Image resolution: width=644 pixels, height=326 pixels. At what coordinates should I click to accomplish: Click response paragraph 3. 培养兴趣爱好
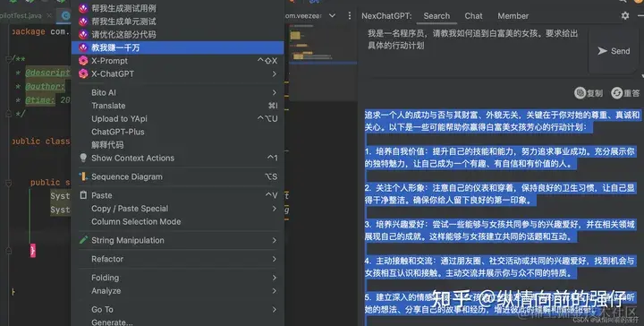pos(500,231)
